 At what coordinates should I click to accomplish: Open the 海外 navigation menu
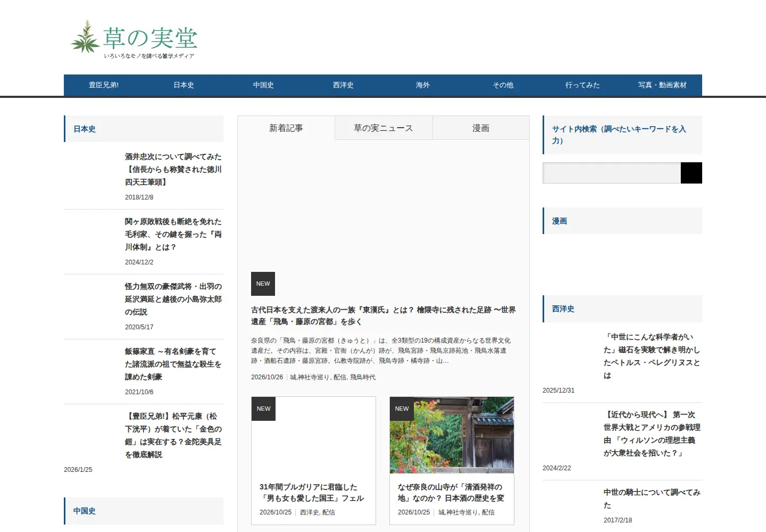tap(423, 85)
